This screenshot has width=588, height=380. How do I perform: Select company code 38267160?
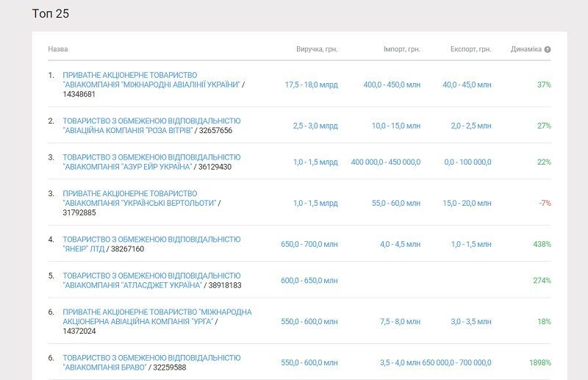point(127,249)
